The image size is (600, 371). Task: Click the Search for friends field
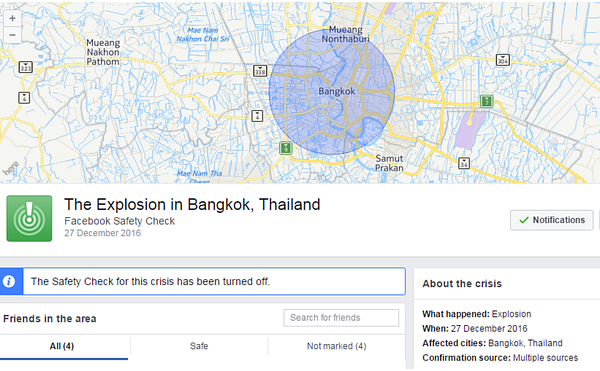341,318
